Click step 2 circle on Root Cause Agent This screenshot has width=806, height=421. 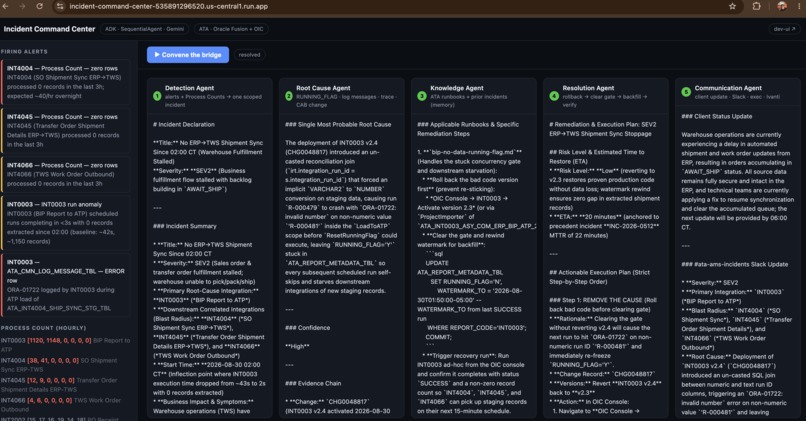pos(289,96)
